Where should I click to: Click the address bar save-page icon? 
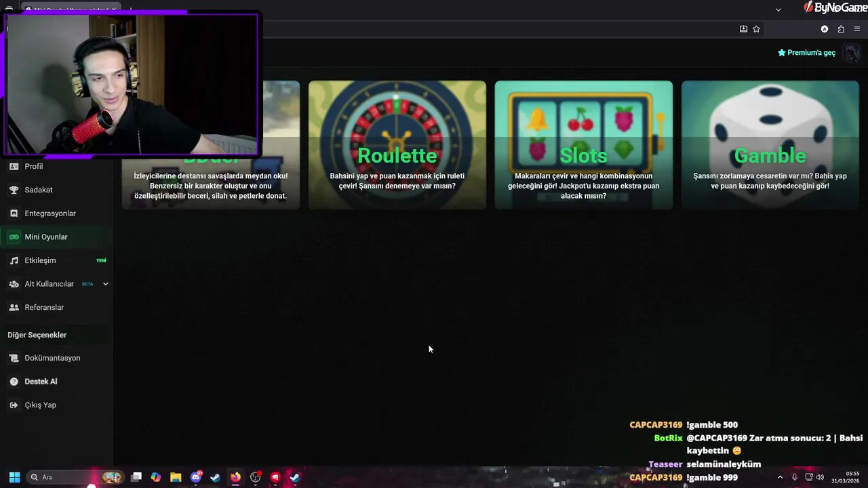(x=743, y=29)
